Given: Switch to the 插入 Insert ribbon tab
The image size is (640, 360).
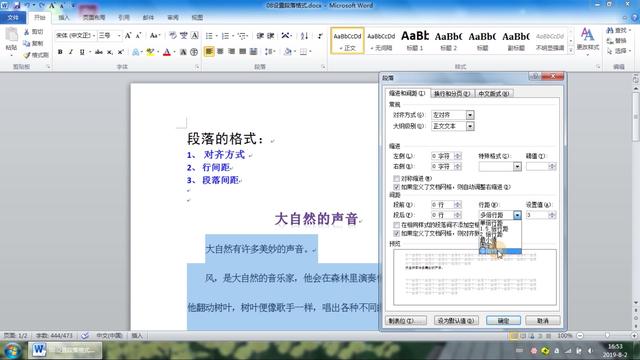Looking at the screenshot, I should [x=64, y=18].
